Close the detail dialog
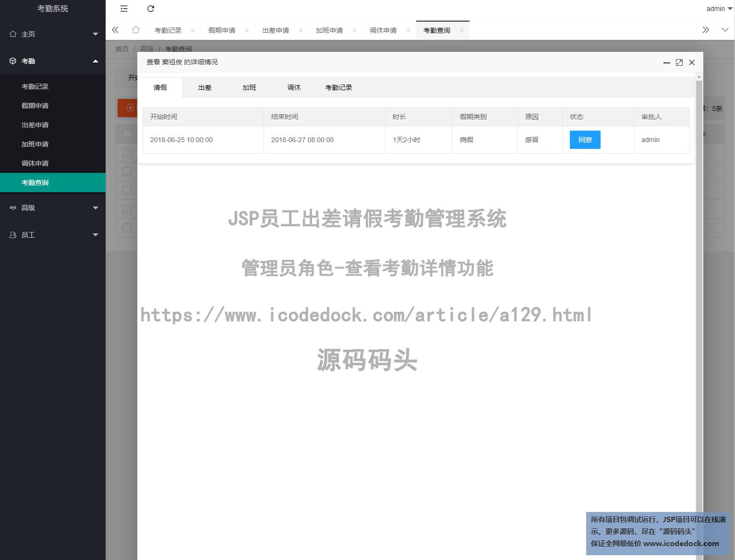 [692, 62]
